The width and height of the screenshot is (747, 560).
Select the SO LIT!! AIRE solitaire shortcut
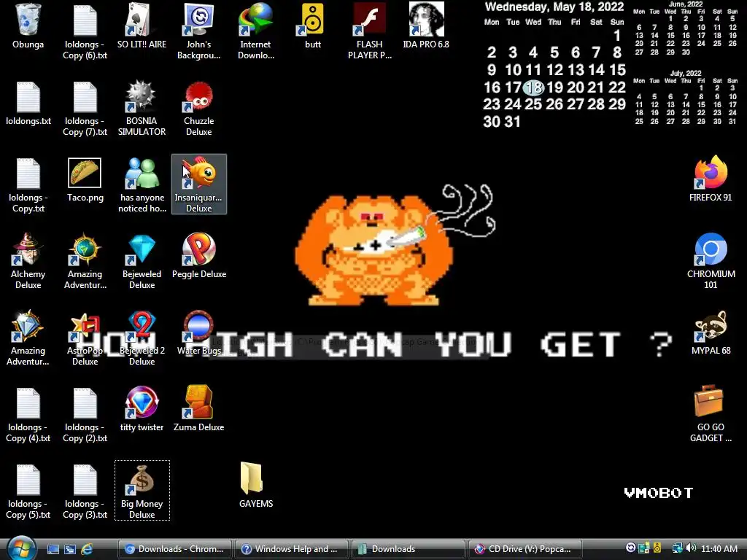point(142,27)
